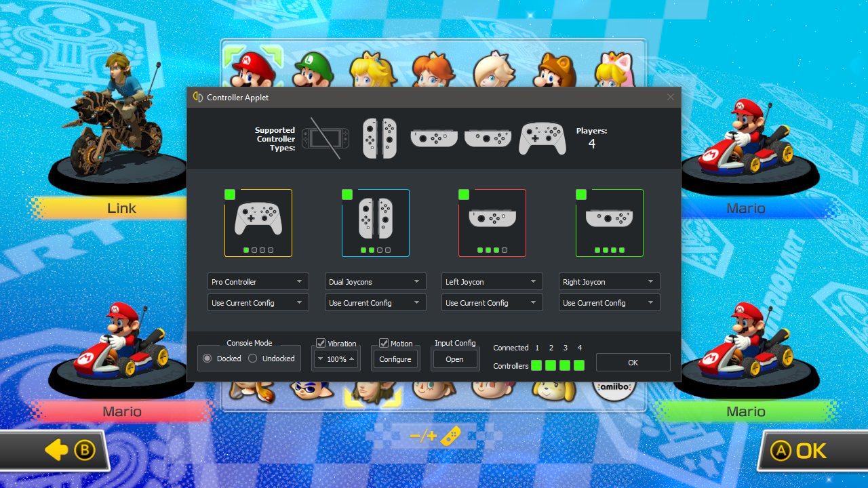Toggle player 4 connected green checkbox
This screenshot has width=868, height=488.
pos(581,195)
